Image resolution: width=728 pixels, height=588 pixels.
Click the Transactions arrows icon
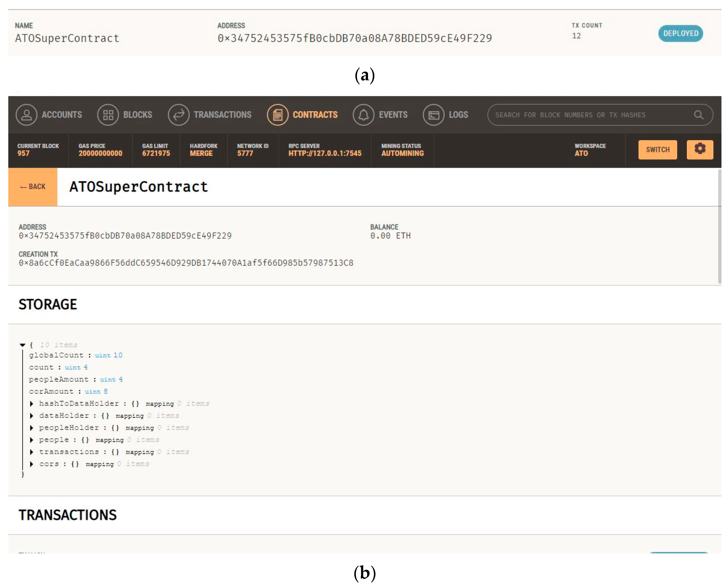(178, 115)
